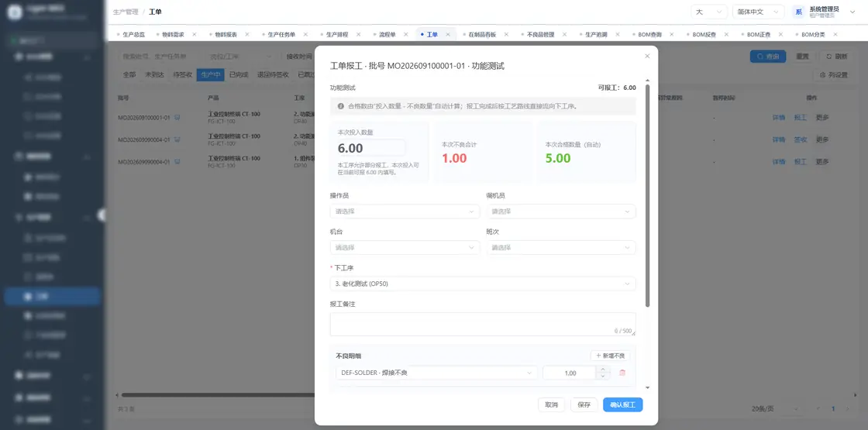Click the info icon in the hint banner
This screenshot has width=868, height=430.
click(341, 105)
